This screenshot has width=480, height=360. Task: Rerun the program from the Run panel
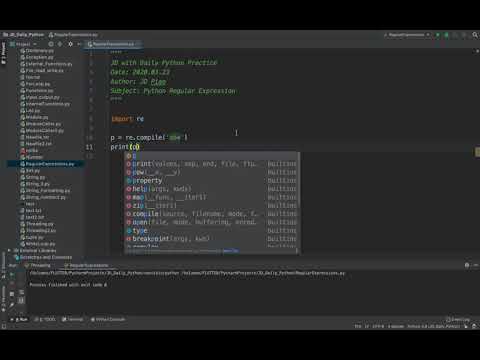pyautogui.click(x=12, y=275)
